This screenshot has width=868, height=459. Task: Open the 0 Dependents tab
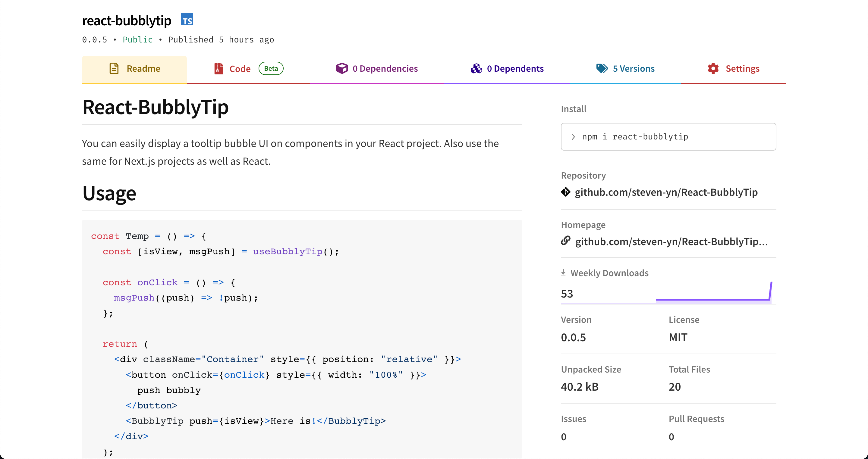click(x=515, y=69)
